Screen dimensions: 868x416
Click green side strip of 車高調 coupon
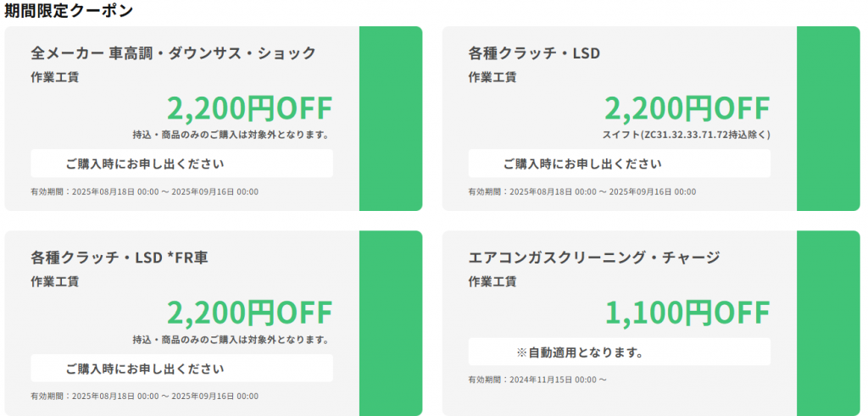(391, 119)
